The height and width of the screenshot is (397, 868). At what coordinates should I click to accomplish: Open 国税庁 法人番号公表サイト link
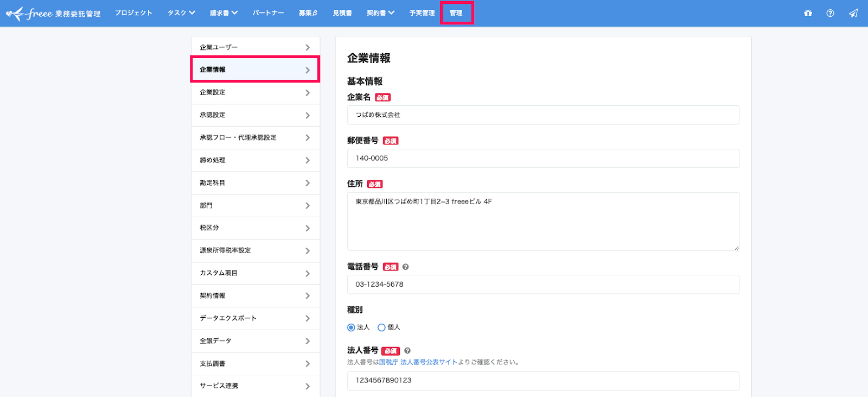point(418,362)
